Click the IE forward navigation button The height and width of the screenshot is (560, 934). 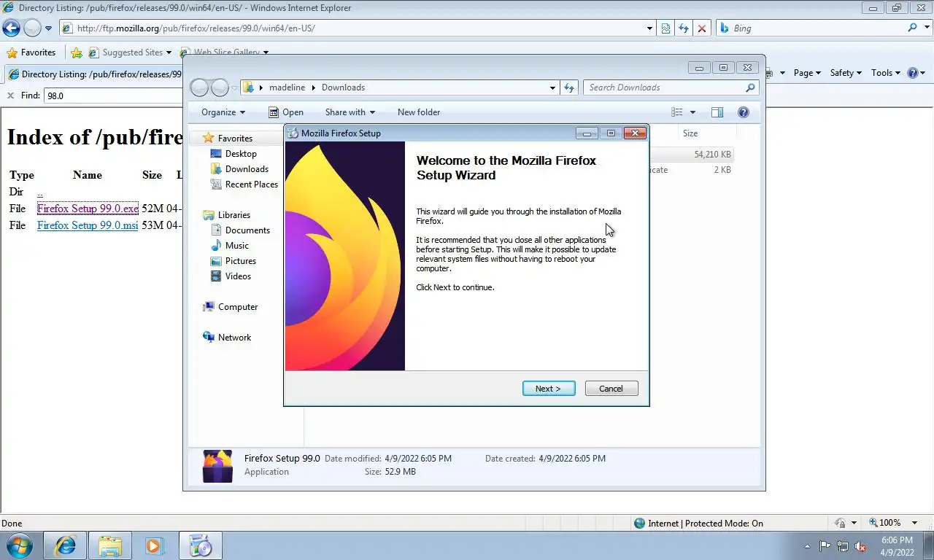click(x=32, y=28)
